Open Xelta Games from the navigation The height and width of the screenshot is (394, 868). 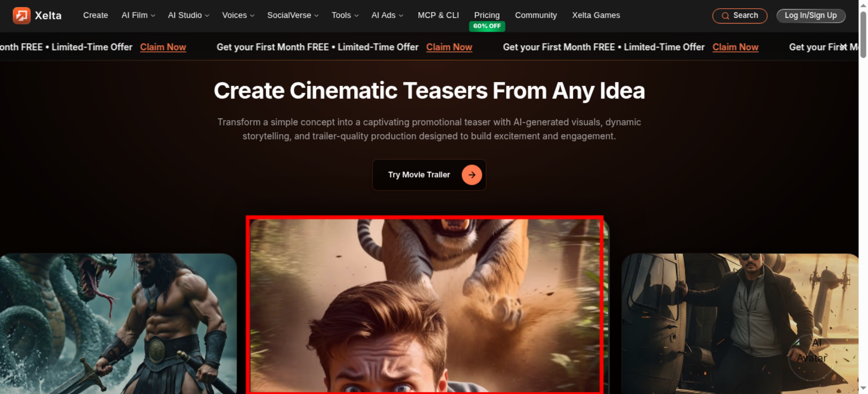(x=596, y=15)
